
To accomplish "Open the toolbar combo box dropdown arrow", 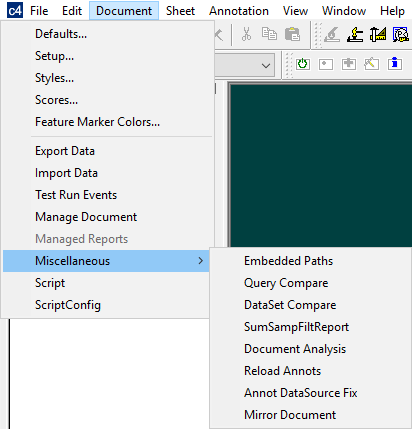I will [x=266, y=66].
